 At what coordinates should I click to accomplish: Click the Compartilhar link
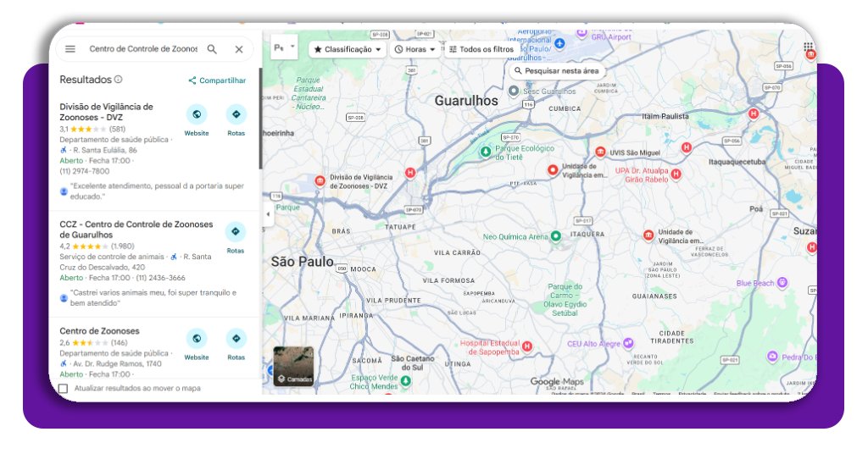coord(217,80)
